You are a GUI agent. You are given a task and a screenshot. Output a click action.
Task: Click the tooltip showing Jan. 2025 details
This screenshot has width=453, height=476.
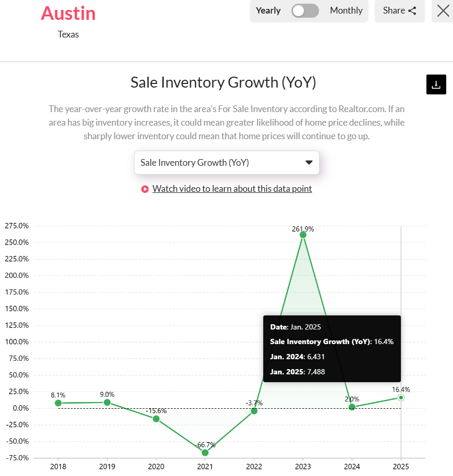332,348
